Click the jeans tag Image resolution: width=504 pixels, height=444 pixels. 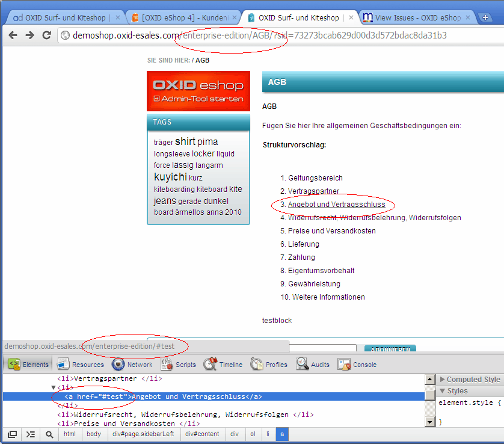click(x=165, y=200)
